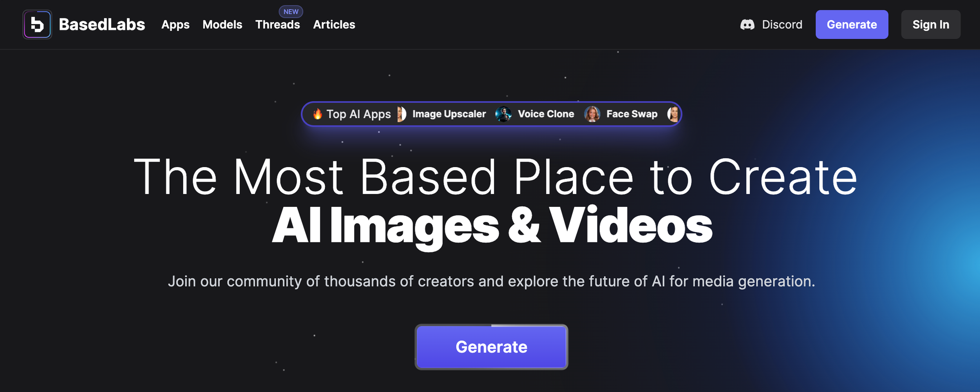Click the Sign In button
Image resolution: width=980 pixels, height=392 pixels.
pyautogui.click(x=931, y=24)
